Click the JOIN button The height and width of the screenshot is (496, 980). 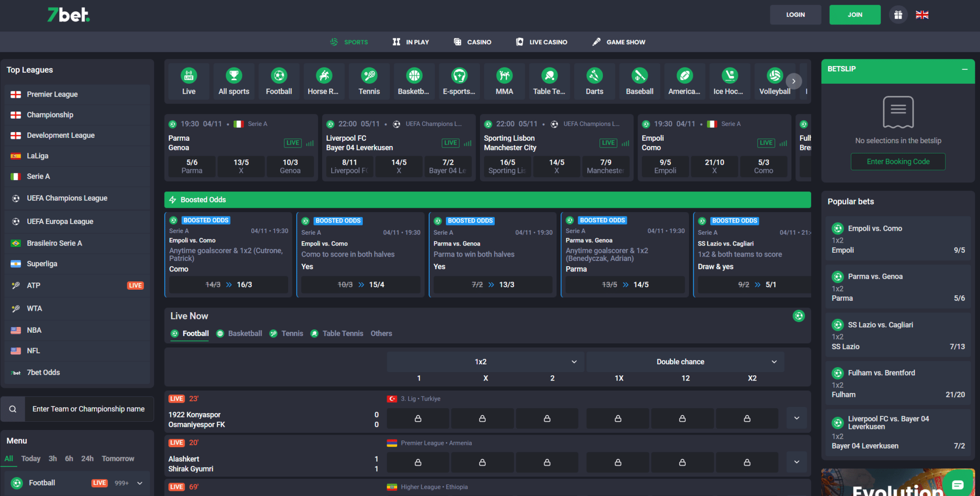pos(855,15)
